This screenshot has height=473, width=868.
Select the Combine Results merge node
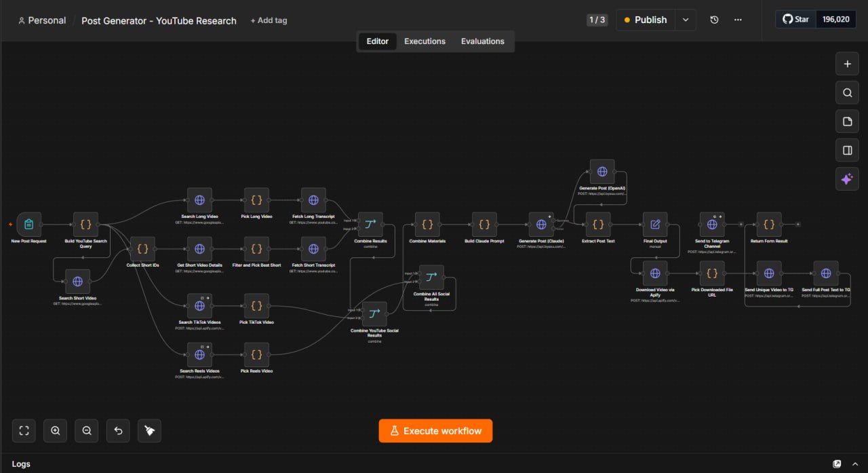[370, 225]
